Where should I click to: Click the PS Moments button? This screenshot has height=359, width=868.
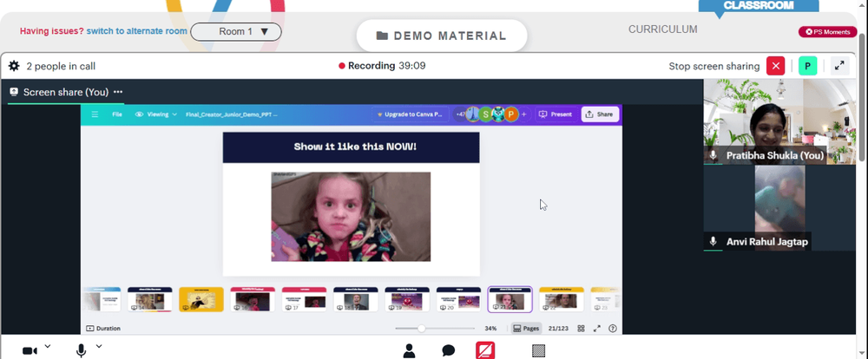click(827, 31)
